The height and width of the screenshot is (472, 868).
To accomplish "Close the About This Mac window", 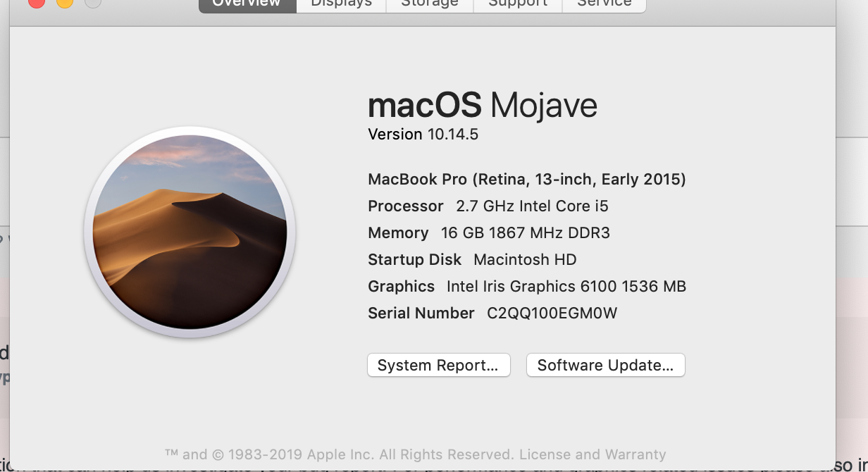I will pos(36,3).
